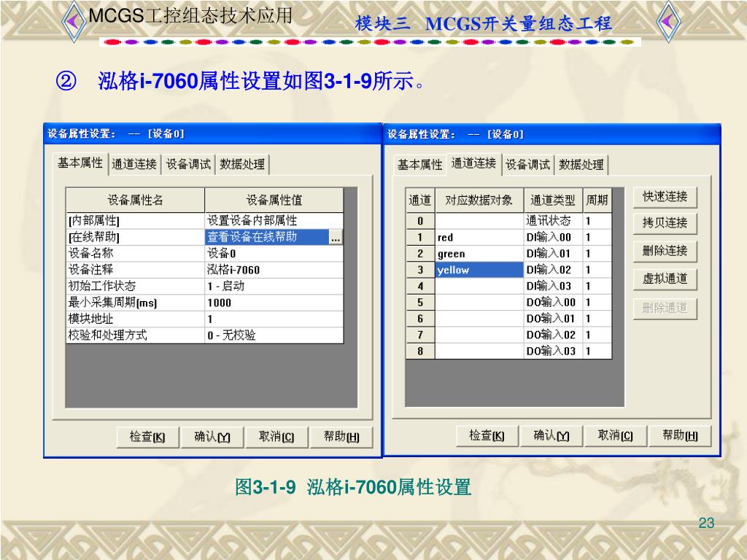
Task: Click the DI输入02 channel type cell
Action: (553, 270)
